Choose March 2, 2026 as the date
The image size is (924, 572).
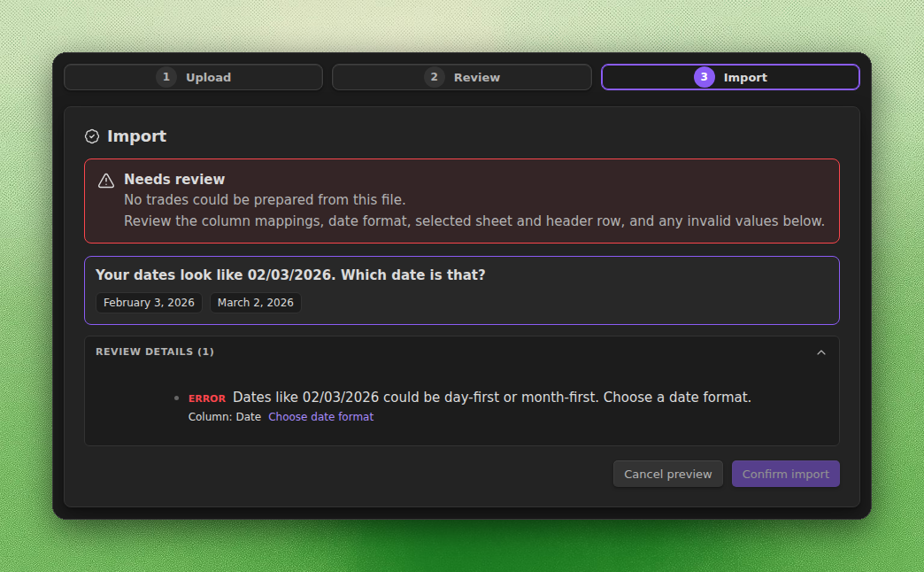256,303
